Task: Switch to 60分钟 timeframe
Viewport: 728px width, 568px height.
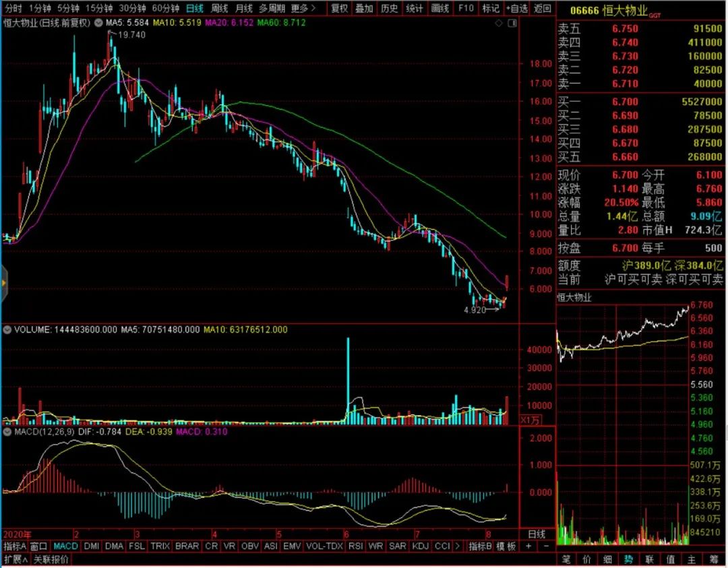Action: [165, 9]
